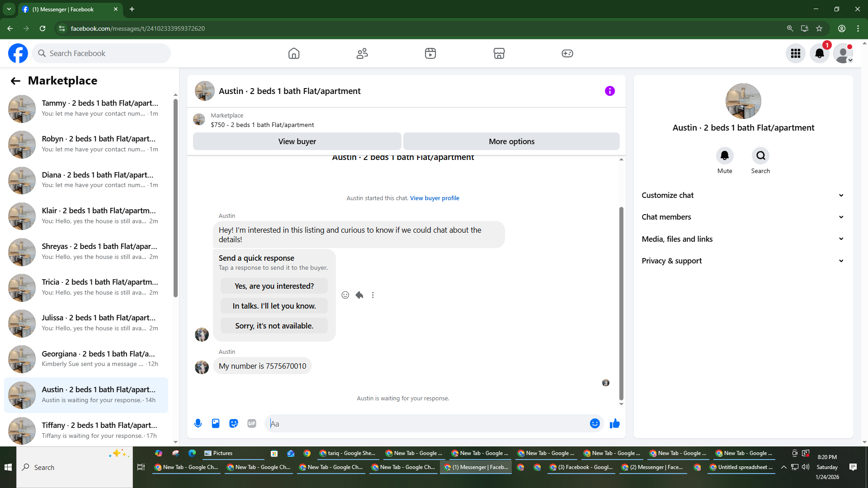Click the purple conversation info icon
The height and width of the screenshot is (488, 868).
coord(609,91)
